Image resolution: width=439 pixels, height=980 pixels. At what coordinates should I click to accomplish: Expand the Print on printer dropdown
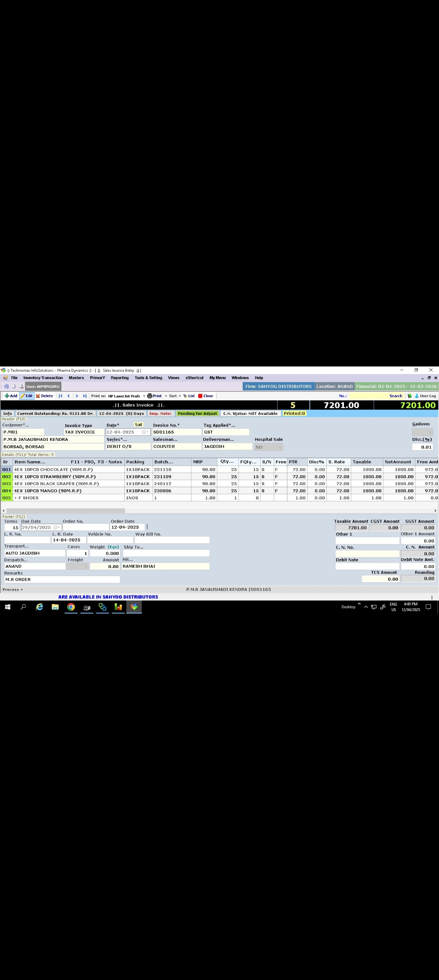click(x=144, y=396)
